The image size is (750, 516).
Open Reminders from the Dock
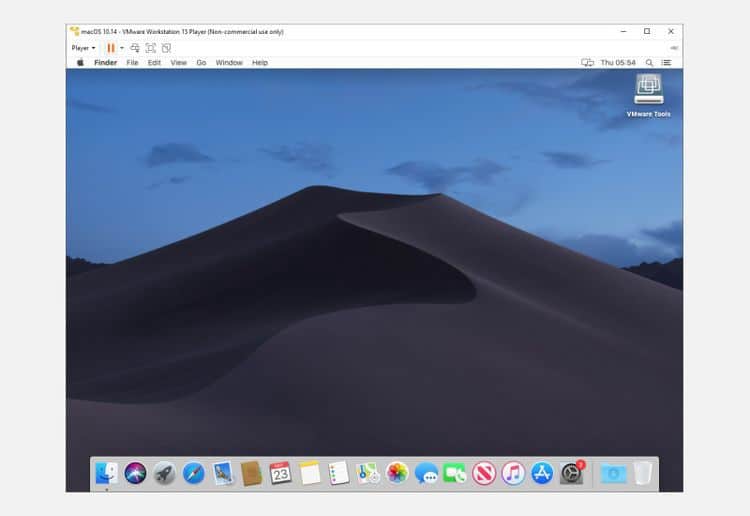click(x=339, y=473)
